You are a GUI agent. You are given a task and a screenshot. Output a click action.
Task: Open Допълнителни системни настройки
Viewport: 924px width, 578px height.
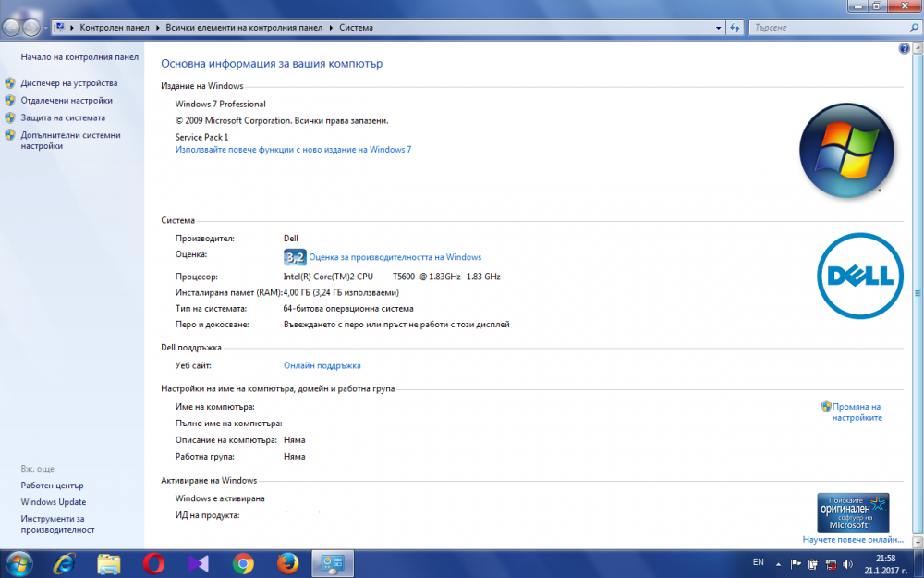(x=71, y=141)
